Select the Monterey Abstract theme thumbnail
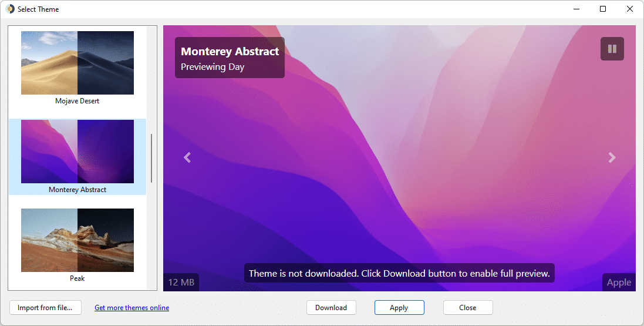The height and width of the screenshot is (326, 644). point(77,152)
